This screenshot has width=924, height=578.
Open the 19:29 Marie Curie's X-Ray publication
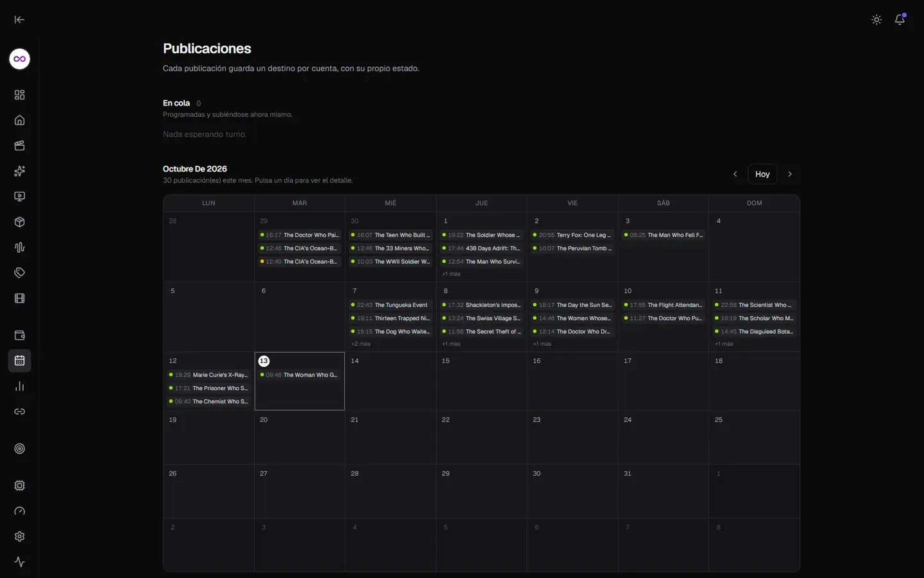coord(209,375)
